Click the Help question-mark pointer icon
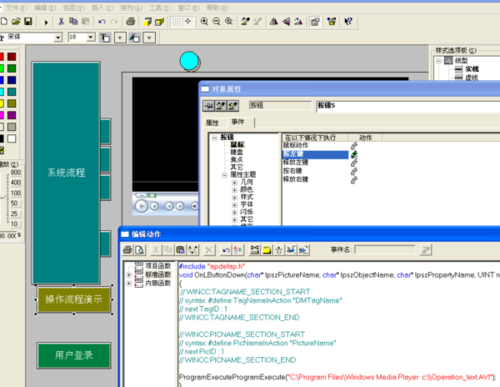The width and height of the screenshot is (500, 387). pos(348,22)
